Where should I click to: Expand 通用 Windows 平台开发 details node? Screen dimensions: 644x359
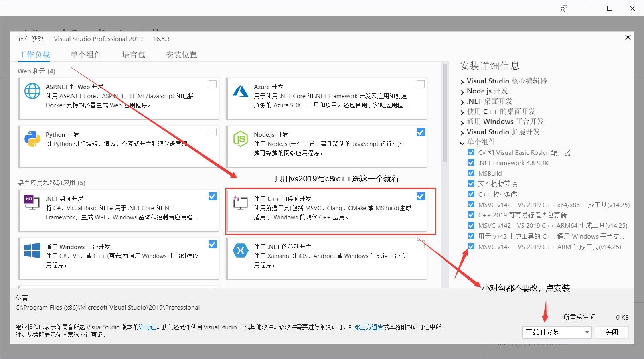[x=462, y=122]
